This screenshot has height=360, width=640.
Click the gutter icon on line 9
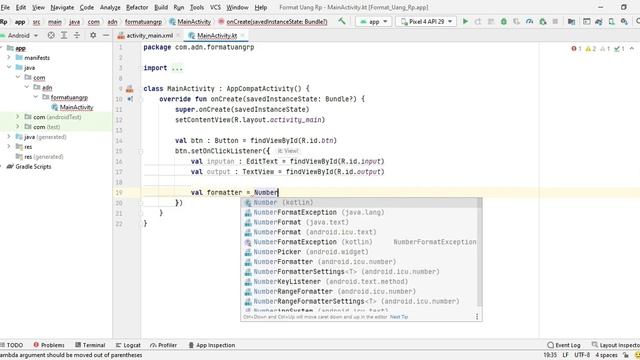tap(130, 89)
